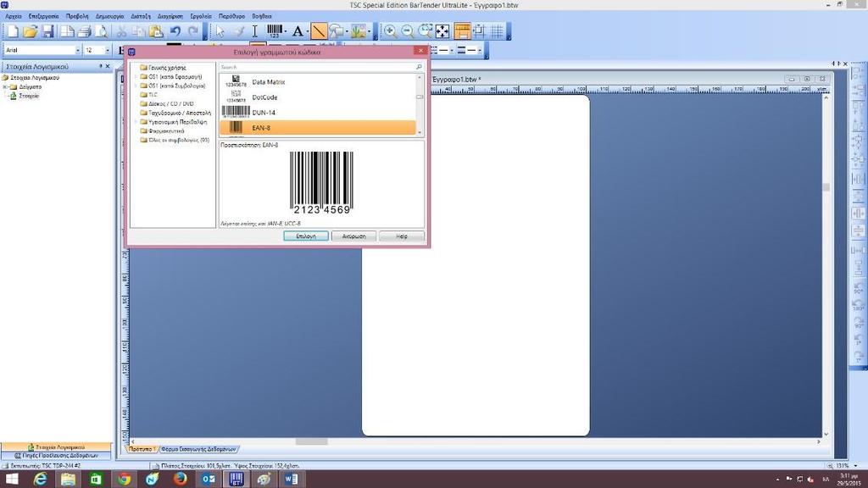Click the Zoom In magnifier icon
The width and height of the screenshot is (868, 488).
click(390, 31)
